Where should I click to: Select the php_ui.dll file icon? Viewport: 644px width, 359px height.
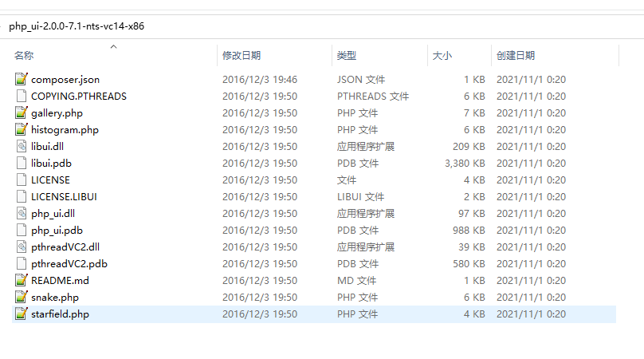(x=21, y=214)
